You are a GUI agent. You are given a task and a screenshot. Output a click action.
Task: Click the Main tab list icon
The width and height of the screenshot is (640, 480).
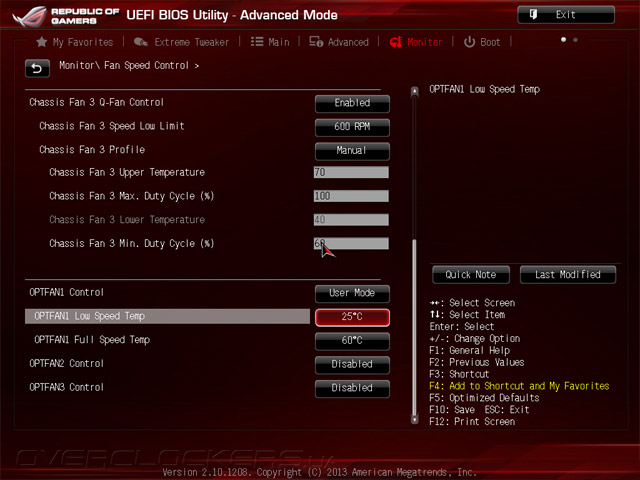[x=257, y=42]
